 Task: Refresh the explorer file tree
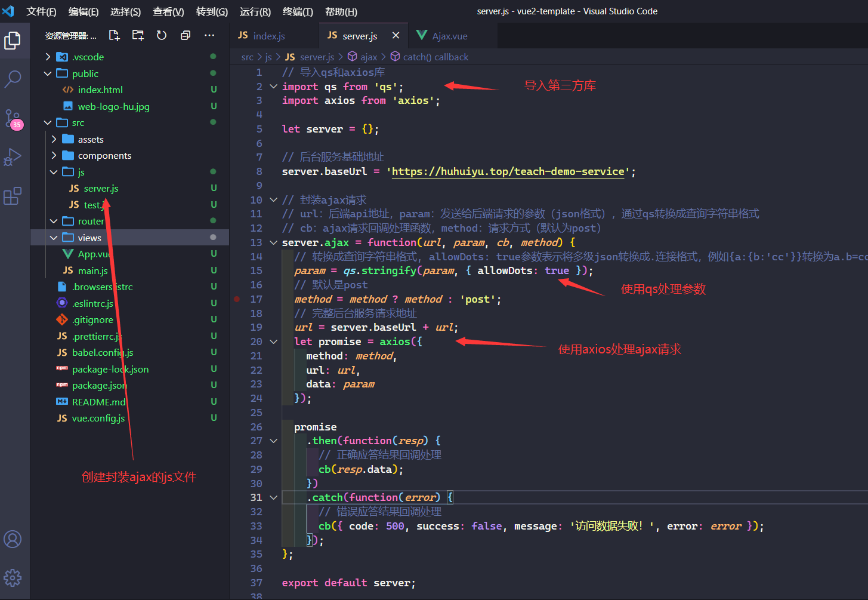(x=162, y=36)
